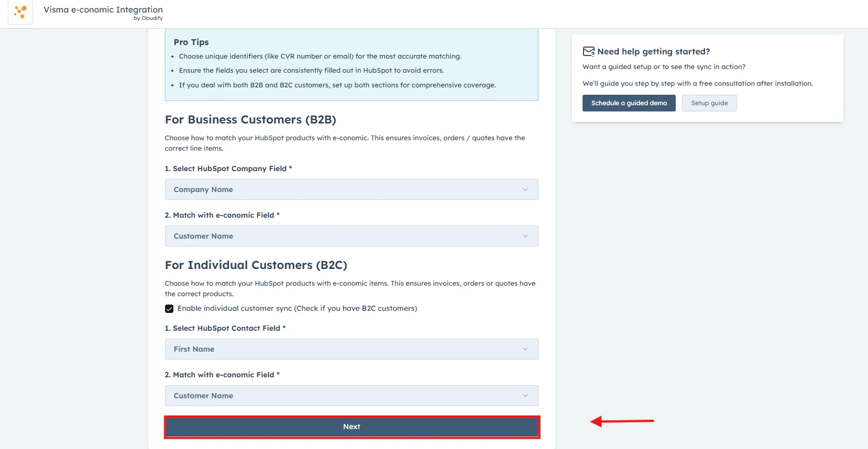Click the For Individual Customers (B2C) heading
Screen dimensions: 868x449
256,265
